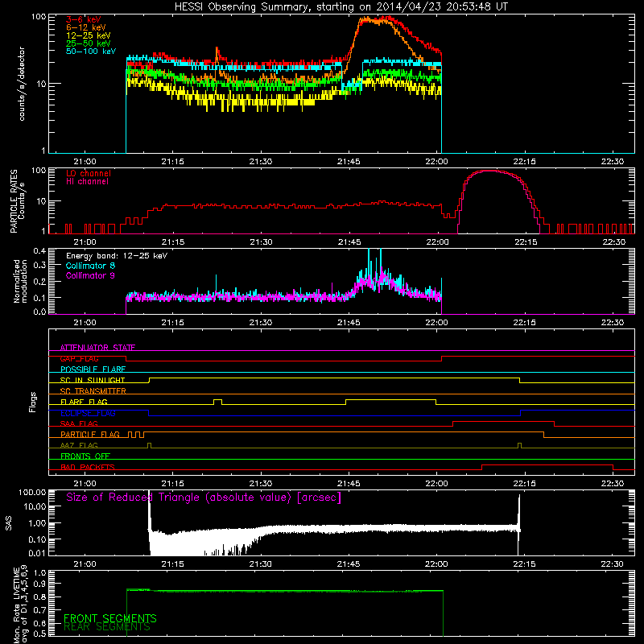The height and width of the screenshot is (644, 644).
Task: Click the 3-6 keV flare peak in top plot
Action: [386, 18]
